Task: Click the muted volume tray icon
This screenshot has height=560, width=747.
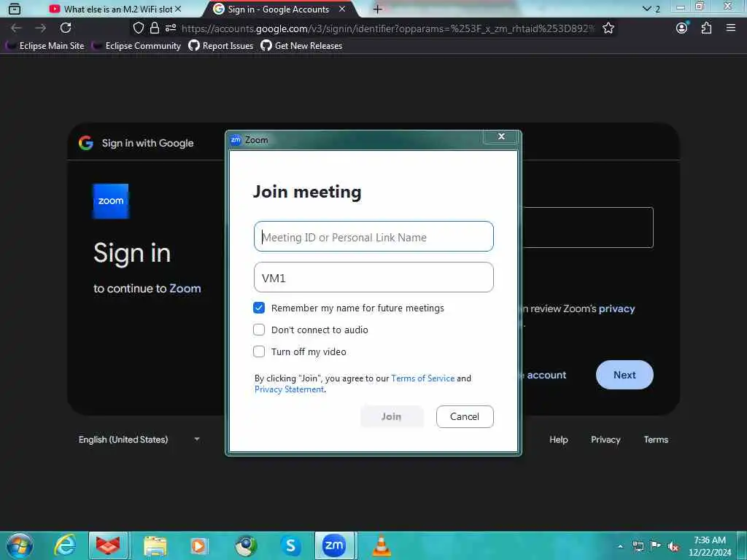Action: click(673, 546)
